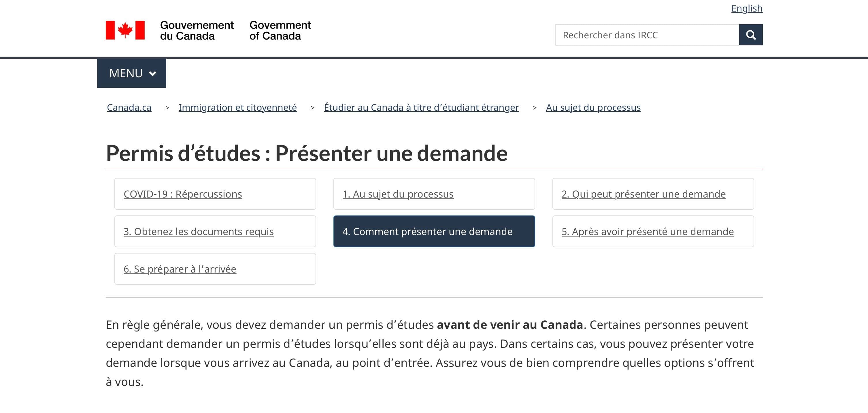
Task: Open the COVID-19 : Répercussions tab
Action: (183, 194)
